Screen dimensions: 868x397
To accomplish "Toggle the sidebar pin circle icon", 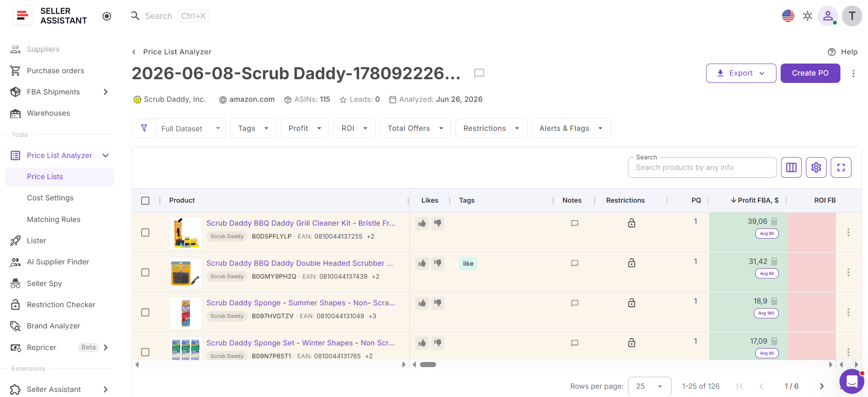I will 107,16.
